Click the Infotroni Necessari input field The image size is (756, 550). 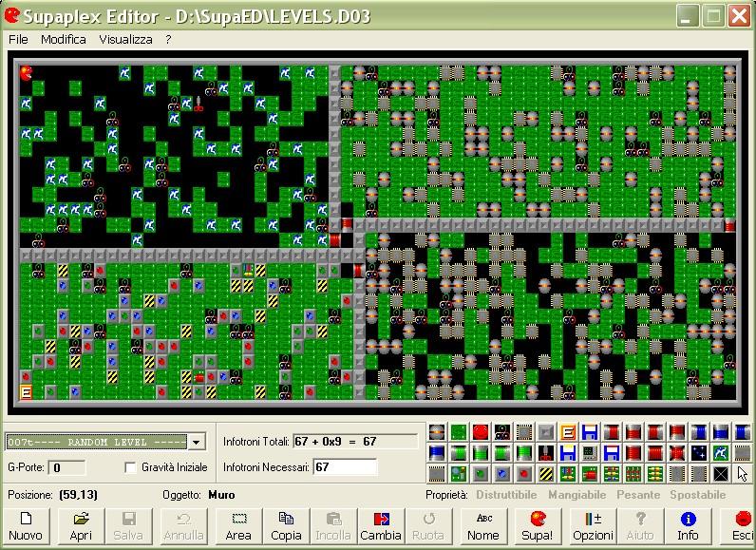pyautogui.click(x=344, y=466)
